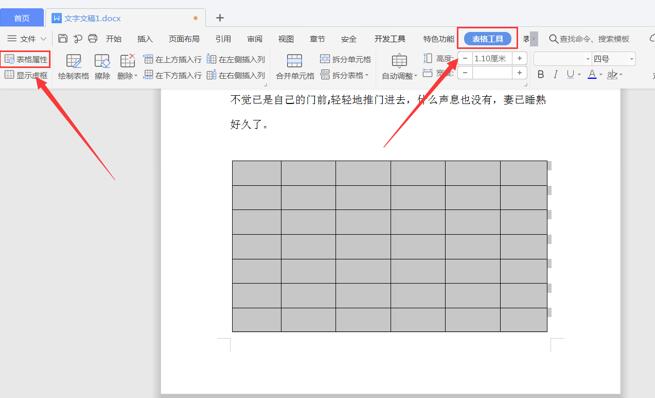Click the Print icon in quick access toolbar
655x398 pixels.
93,39
